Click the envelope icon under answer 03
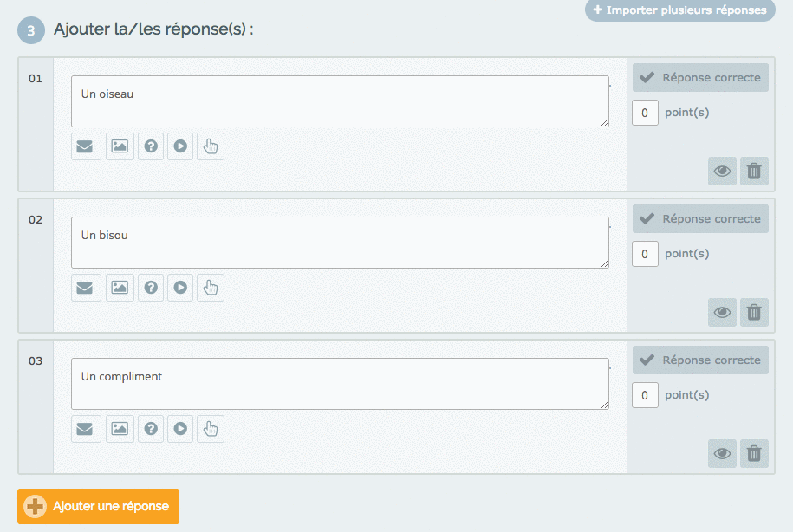This screenshot has width=793, height=532. 86,429
